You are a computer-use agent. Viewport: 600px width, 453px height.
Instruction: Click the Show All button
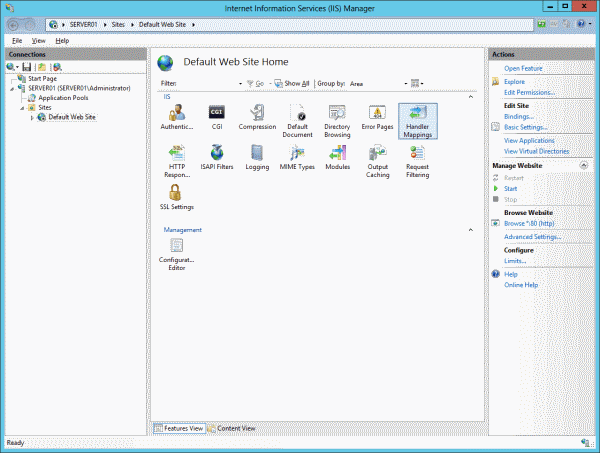tap(292, 83)
